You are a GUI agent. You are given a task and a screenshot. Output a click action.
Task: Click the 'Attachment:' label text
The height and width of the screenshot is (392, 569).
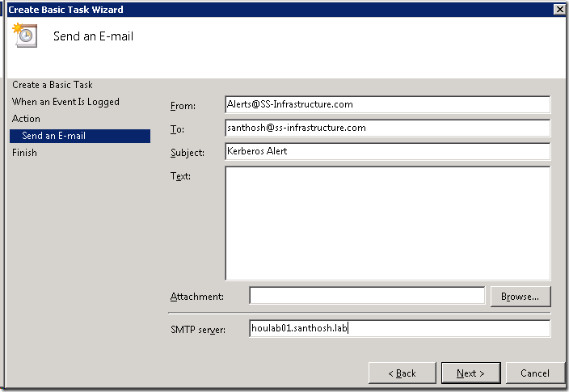pyautogui.click(x=197, y=297)
